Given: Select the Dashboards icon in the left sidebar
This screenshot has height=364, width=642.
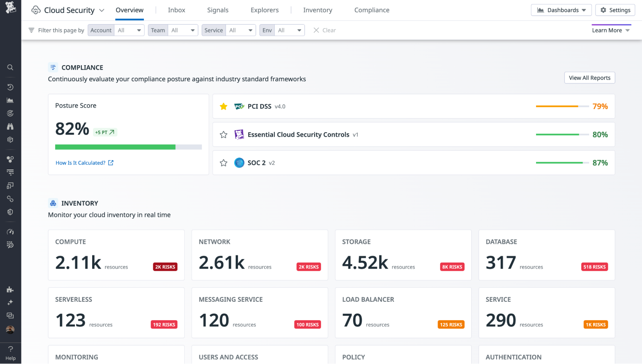Looking at the screenshot, I should [x=10, y=100].
